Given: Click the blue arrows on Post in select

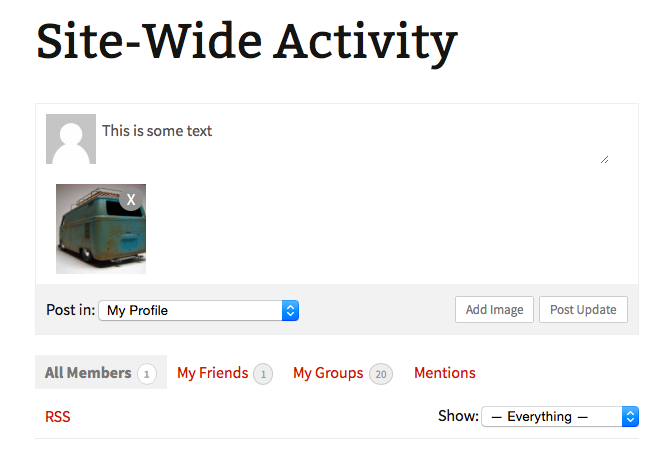Looking at the screenshot, I should (x=290, y=310).
